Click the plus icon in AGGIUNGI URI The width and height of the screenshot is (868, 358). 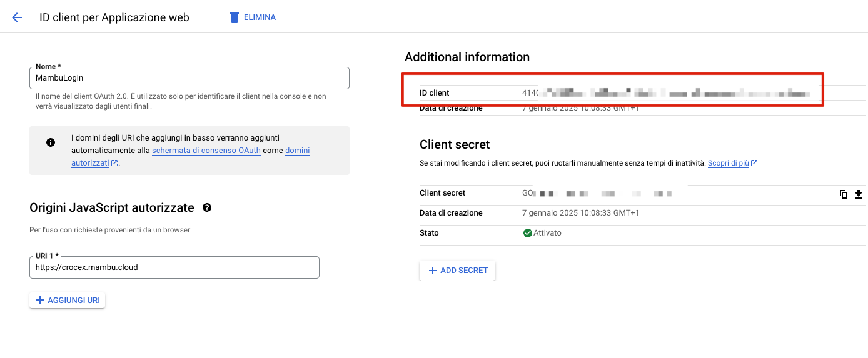point(40,301)
